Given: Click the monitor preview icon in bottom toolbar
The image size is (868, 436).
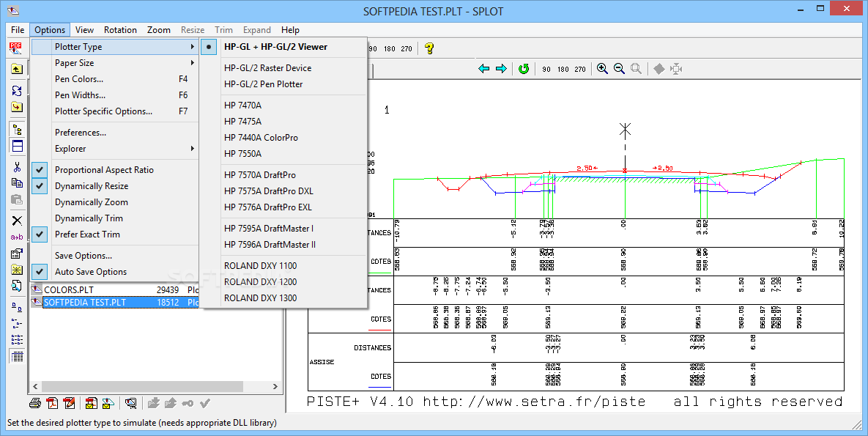Looking at the screenshot, I should coord(130,403).
